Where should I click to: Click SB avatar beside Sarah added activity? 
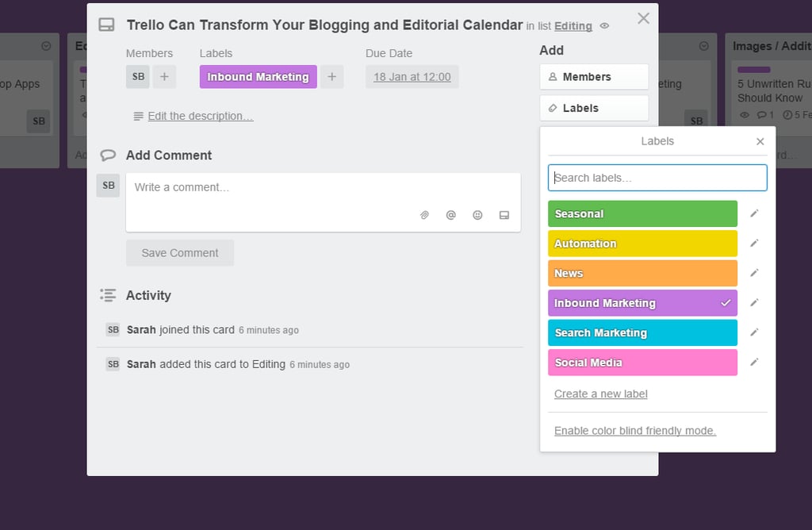(x=113, y=364)
